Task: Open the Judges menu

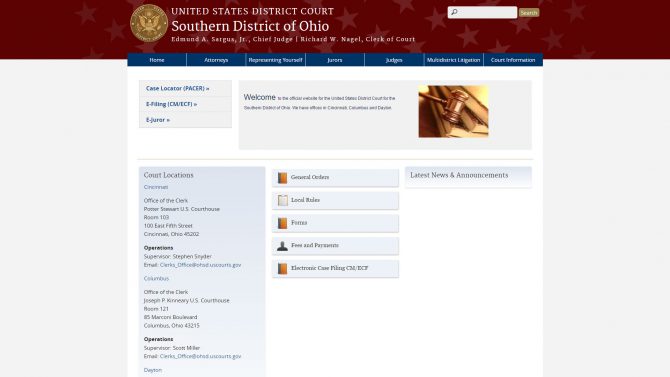Action: [394, 60]
